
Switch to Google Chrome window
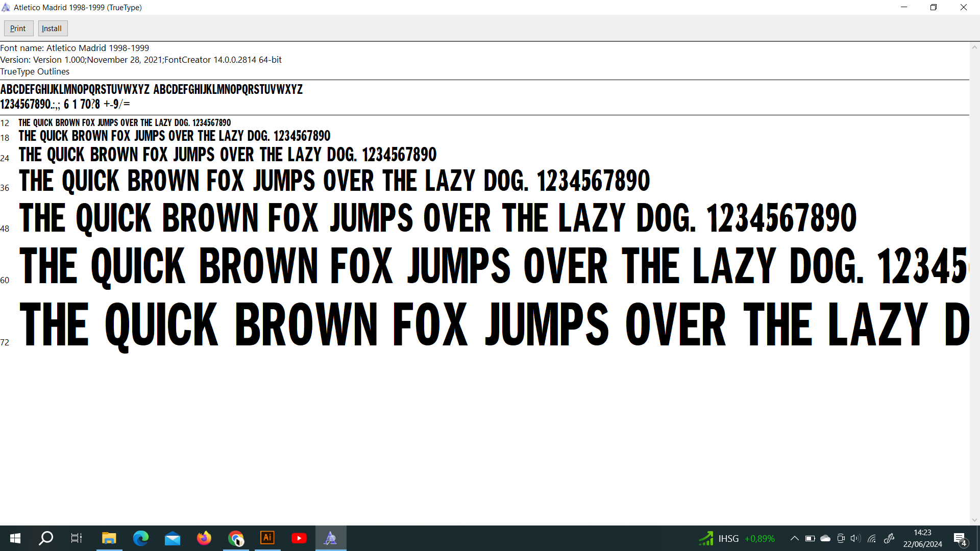(236, 538)
